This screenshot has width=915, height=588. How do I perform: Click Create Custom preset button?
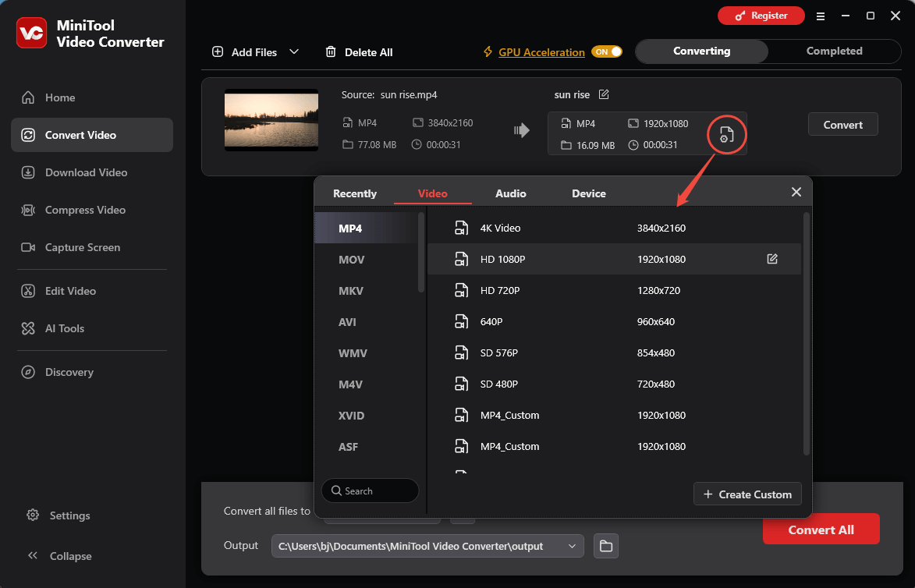tap(747, 494)
